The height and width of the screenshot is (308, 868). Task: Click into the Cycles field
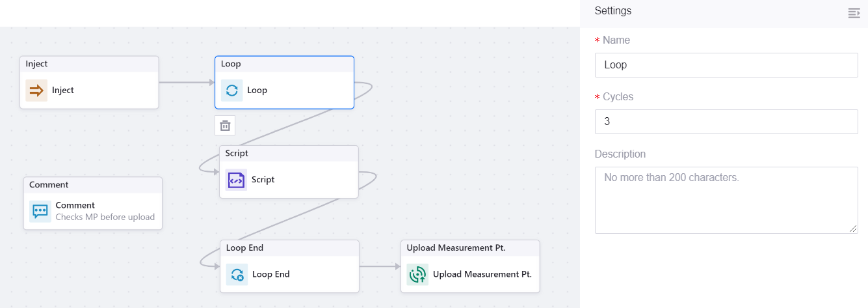click(x=726, y=122)
